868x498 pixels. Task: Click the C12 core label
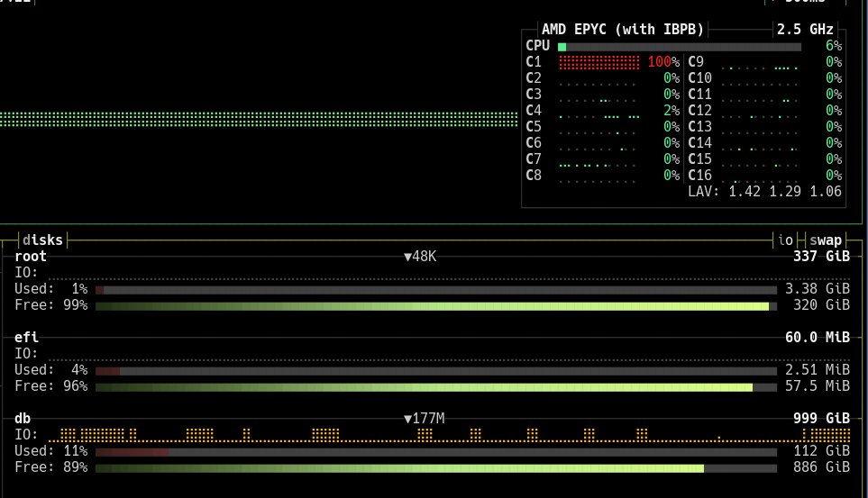tap(699, 111)
